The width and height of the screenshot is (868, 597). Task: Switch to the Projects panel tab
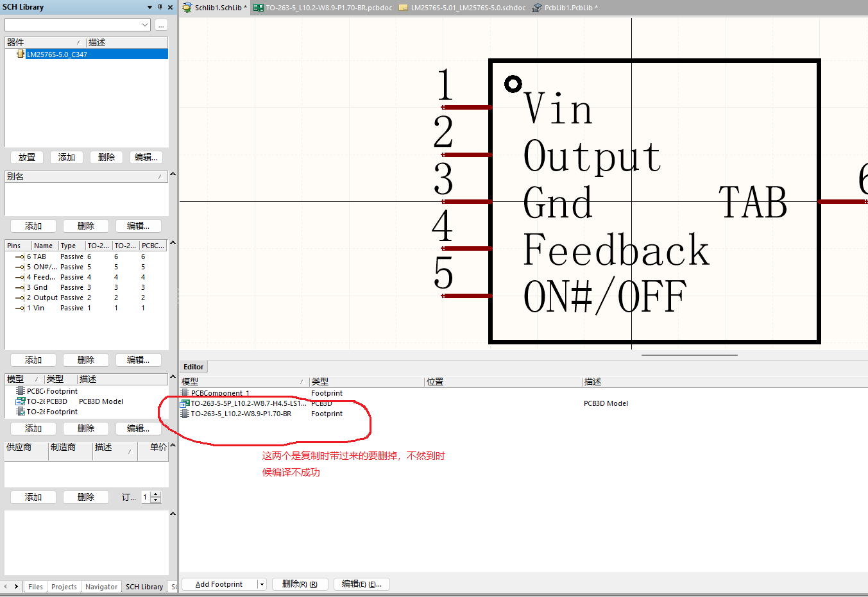(64, 587)
